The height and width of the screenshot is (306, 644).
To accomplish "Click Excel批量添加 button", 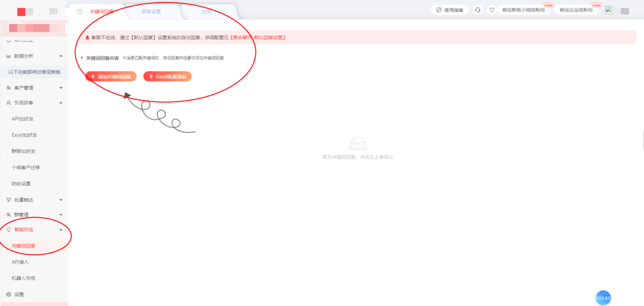I will pos(168,76).
